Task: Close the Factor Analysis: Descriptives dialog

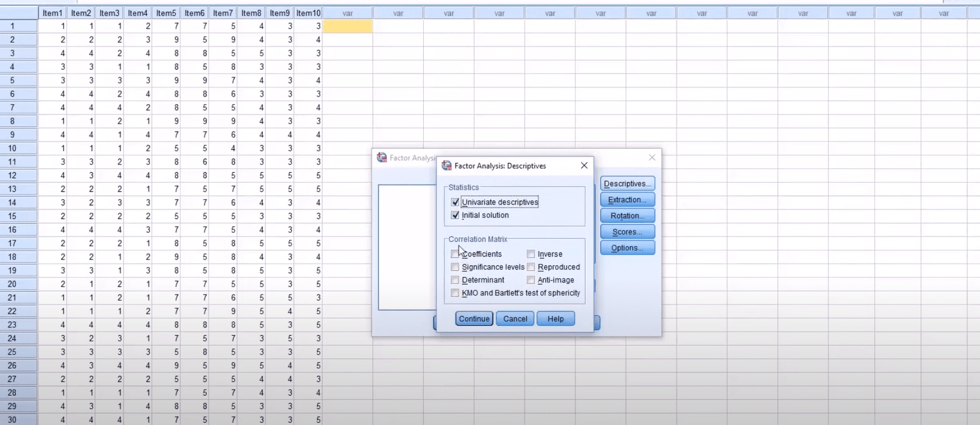Action: (x=584, y=165)
